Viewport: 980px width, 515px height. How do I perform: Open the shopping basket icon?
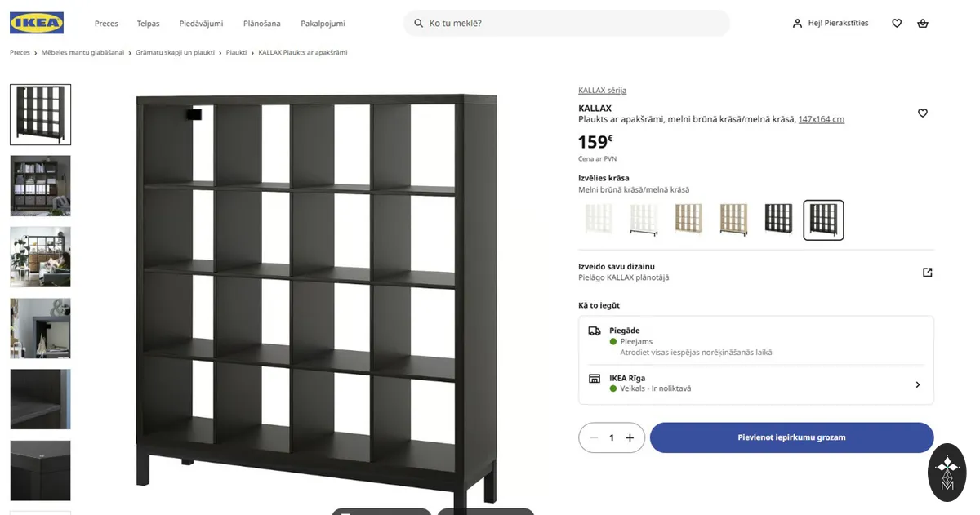click(x=923, y=24)
